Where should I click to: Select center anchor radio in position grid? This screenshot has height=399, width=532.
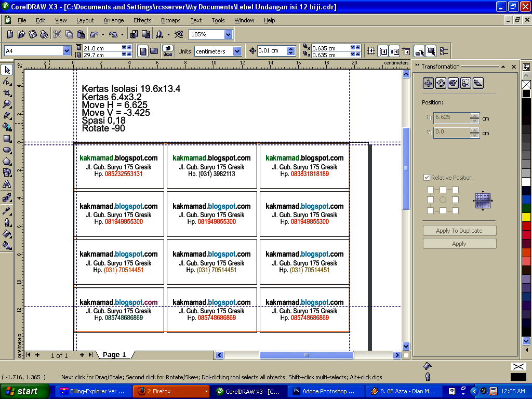(x=443, y=200)
